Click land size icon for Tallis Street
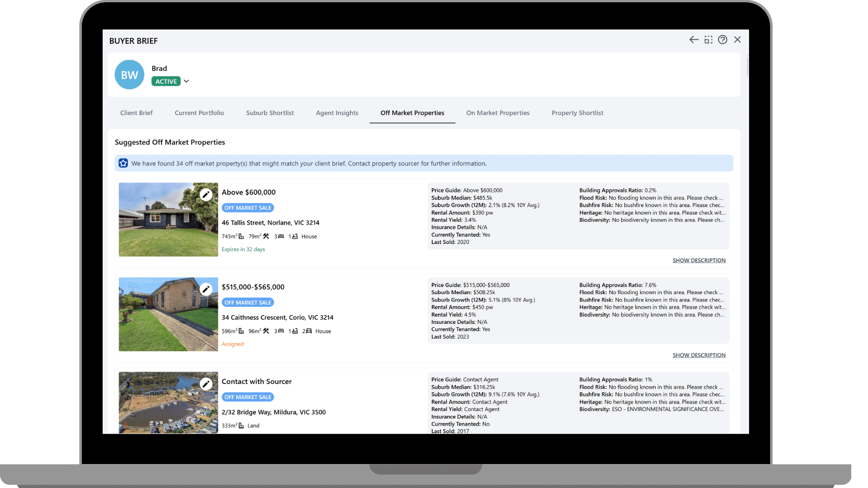This screenshot has height=488, width=868. point(241,236)
